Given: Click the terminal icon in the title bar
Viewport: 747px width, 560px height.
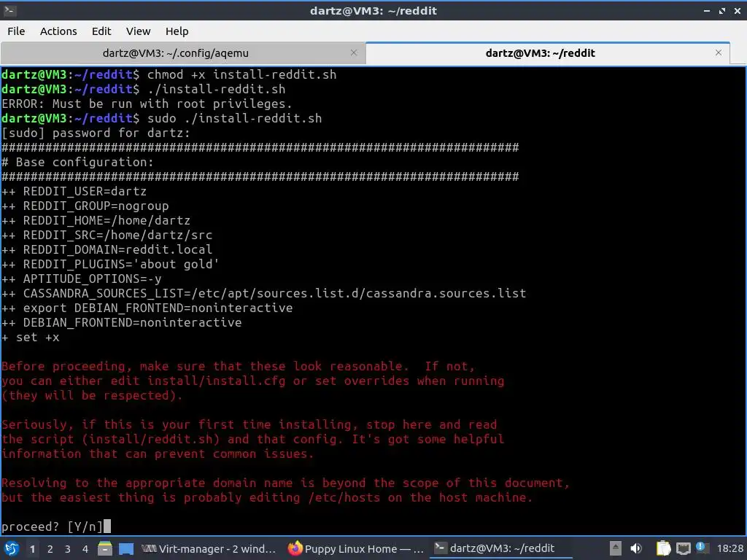Looking at the screenshot, I should click(x=9, y=10).
